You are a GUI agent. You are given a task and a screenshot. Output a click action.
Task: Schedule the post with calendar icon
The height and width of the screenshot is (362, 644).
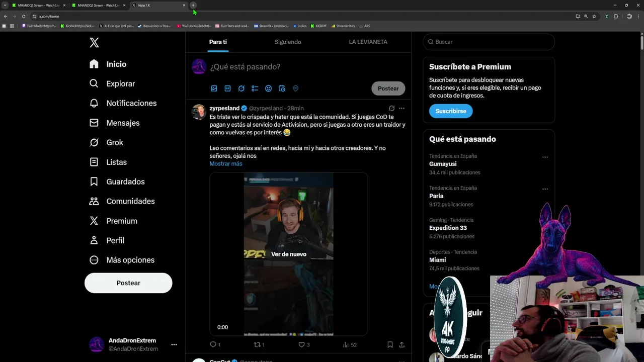[282, 88]
